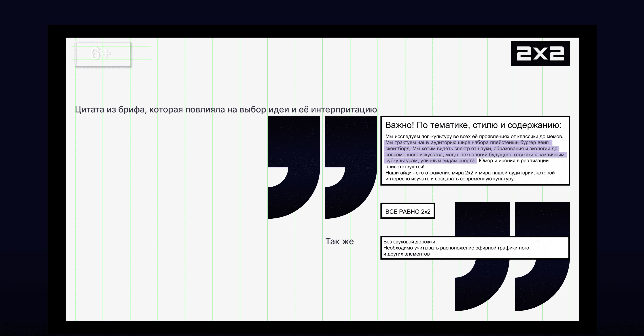The height and width of the screenshot is (336, 644).
Task: Click the black frame border above the slide
Action: 322,31
